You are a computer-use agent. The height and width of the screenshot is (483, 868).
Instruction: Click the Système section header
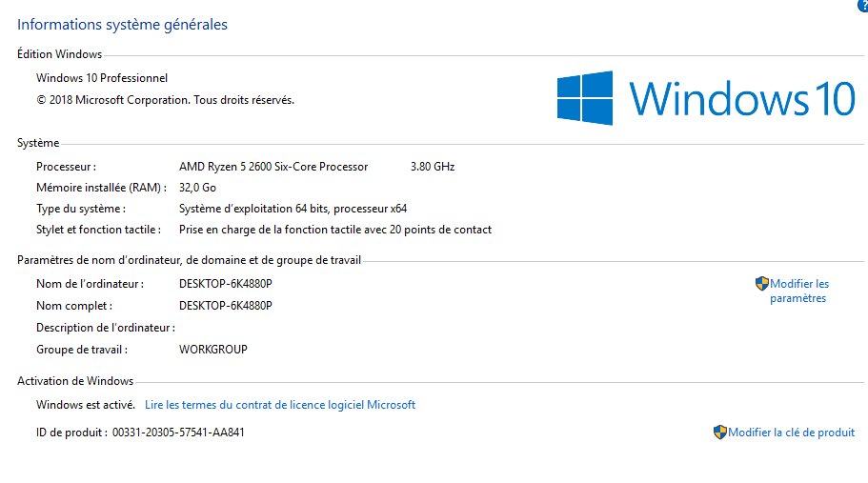38,143
